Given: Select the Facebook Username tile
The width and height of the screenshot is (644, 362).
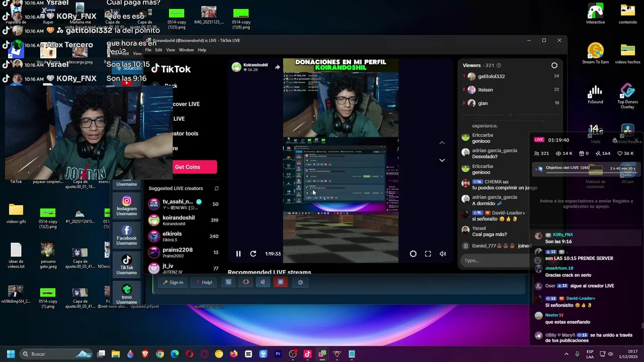Looking at the screenshot, I should click(x=127, y=236).
